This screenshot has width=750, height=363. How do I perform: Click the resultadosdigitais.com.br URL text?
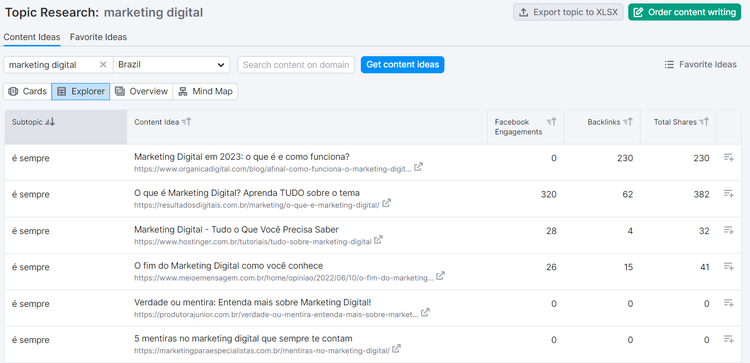click(257, 205)
